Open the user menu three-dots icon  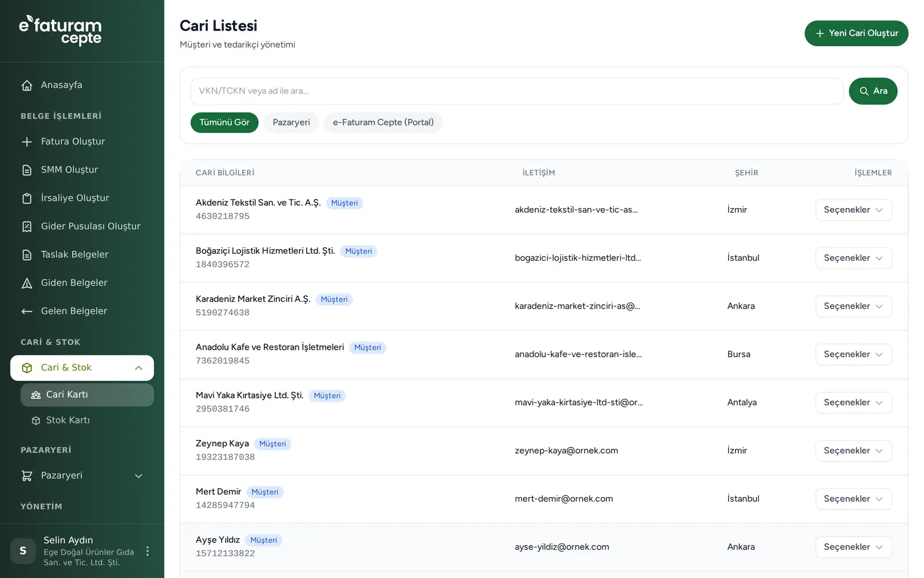pyautogui.click(x=148, y=551)
